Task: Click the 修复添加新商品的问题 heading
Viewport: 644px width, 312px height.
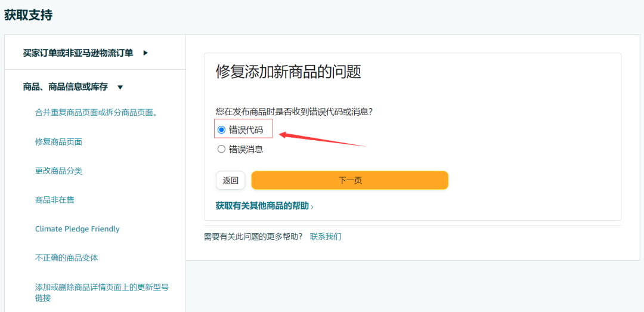Action: coord(289,72)
